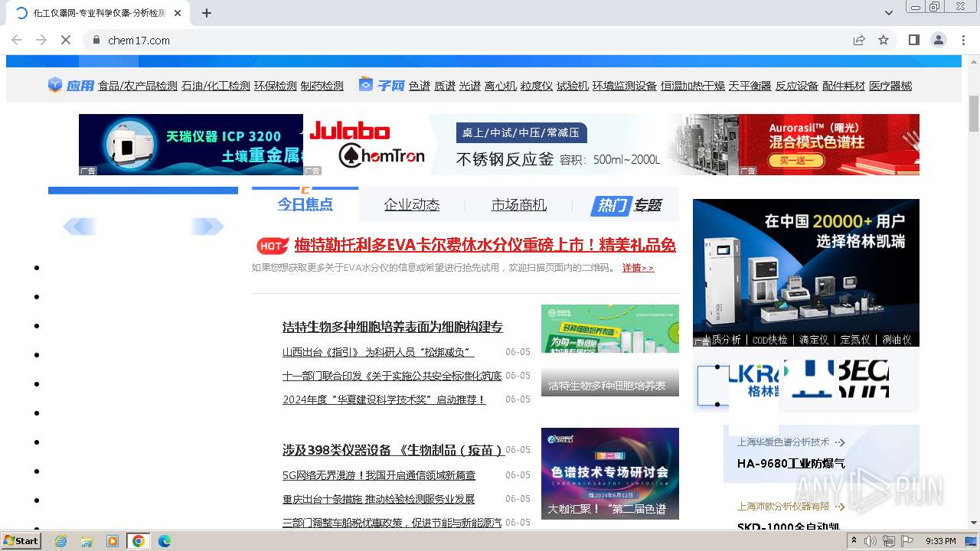Go to 反应设备 subsite

(x=797, y=86)
